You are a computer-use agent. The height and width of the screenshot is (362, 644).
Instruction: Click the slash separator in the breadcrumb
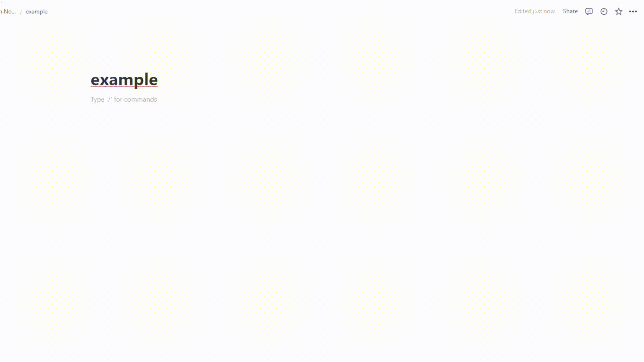(x=21, y=11)
